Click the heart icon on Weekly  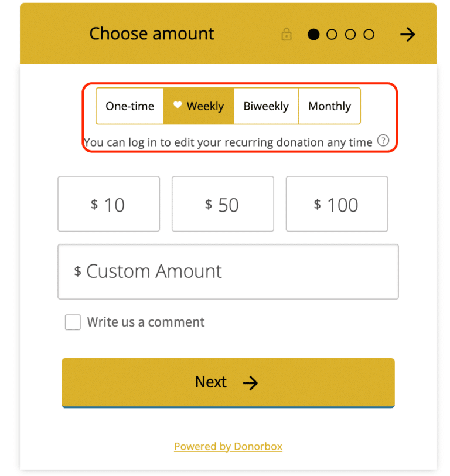click(x=178, y=106)
